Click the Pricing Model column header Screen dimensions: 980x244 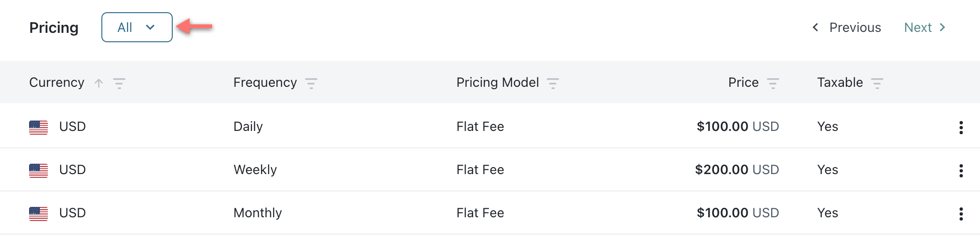[x=498, y=83]
